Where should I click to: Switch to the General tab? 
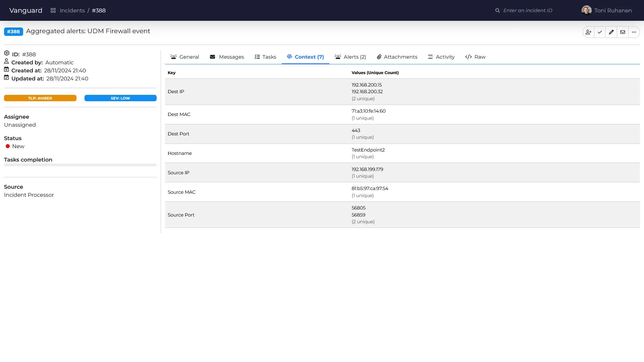coord(185,57)
